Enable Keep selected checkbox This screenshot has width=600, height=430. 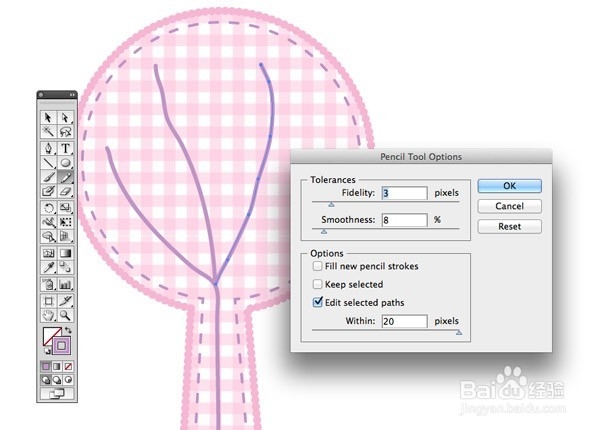tap(317, 284)
